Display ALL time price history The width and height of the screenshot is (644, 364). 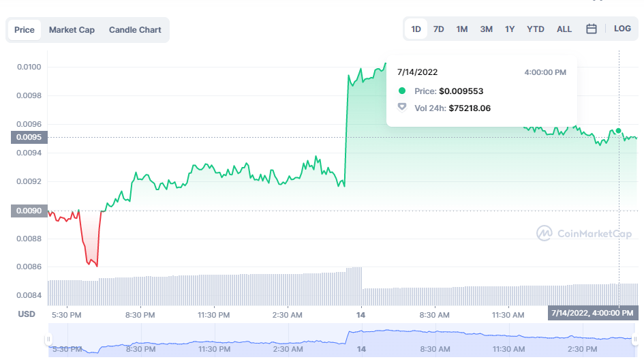(564, 29)
